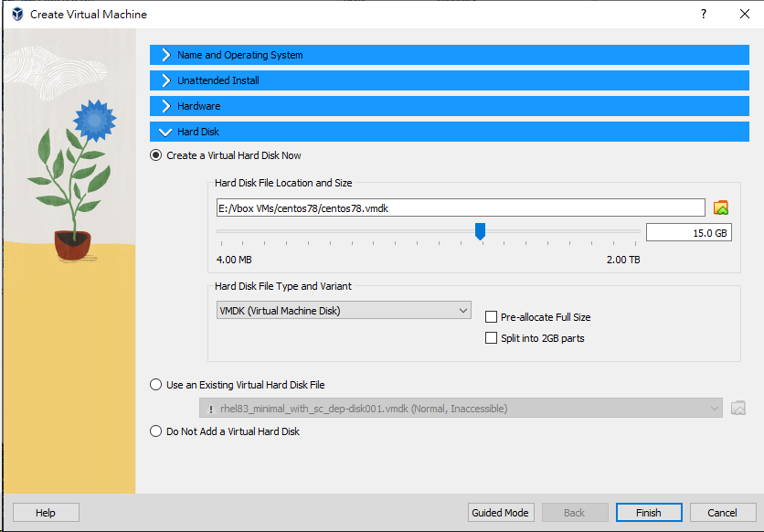Click the VirtualBox cube icon in title bar
764x532 pixels.
pos(16,15)
